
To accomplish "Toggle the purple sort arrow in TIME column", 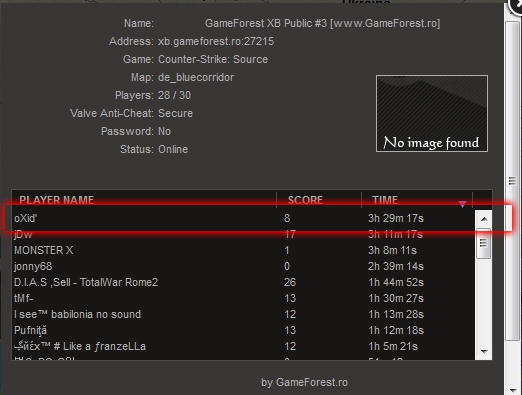I will 462,204.
